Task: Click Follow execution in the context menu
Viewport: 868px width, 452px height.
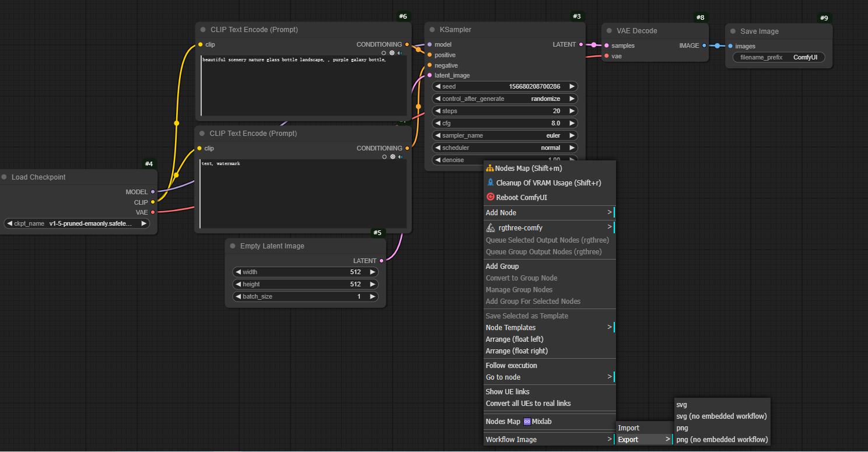Action: click(x=512, y=366)
